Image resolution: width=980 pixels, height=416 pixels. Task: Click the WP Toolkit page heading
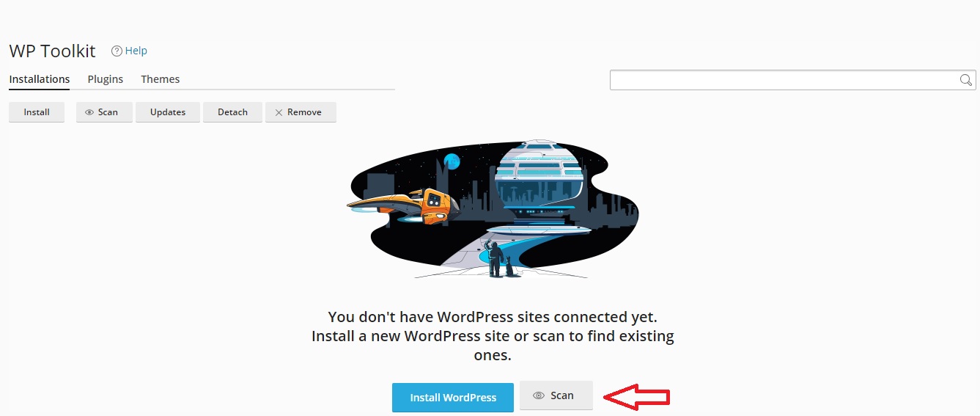52,51
